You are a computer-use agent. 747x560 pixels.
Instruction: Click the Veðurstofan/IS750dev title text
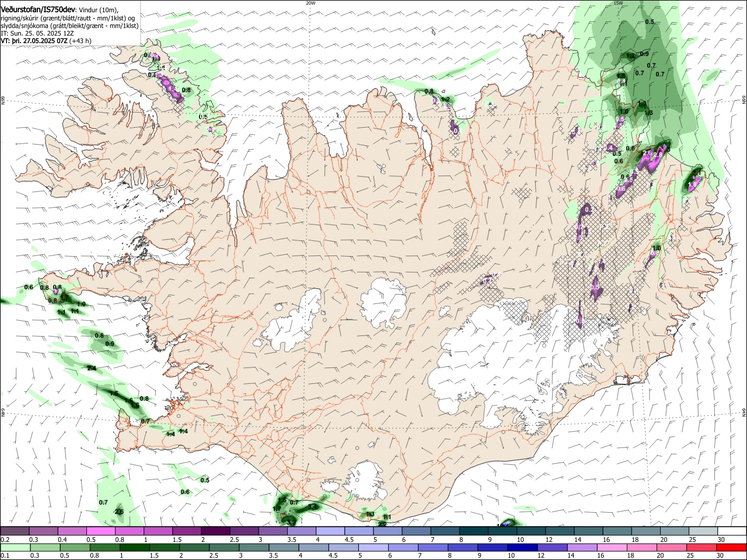coord(38,9)
